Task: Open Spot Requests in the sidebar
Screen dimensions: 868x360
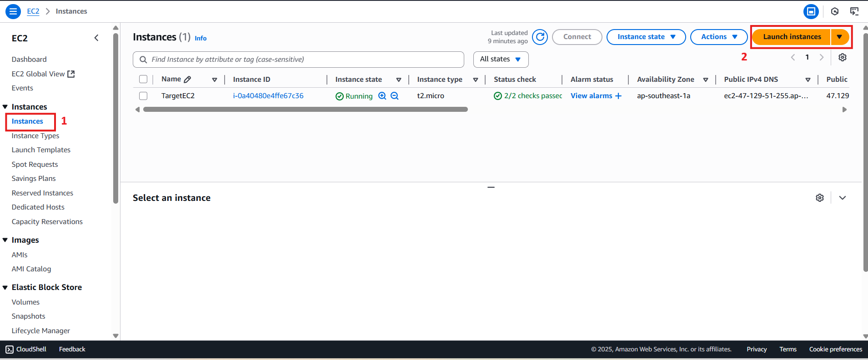Action: (35, 165)
